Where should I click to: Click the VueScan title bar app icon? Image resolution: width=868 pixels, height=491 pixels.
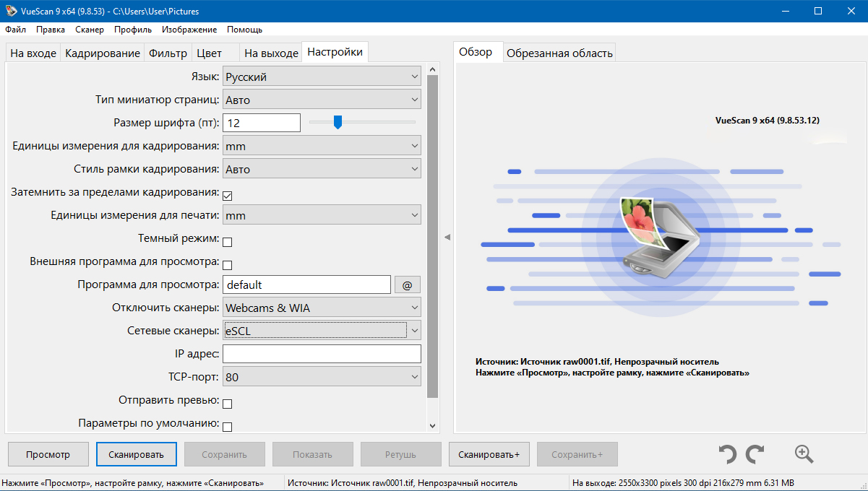click(x=11, y=11)
